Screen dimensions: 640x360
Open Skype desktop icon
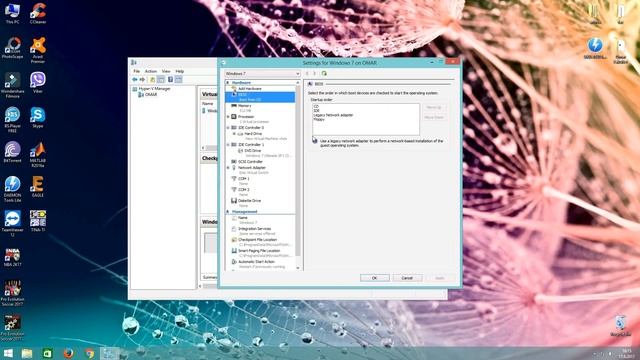(x=38, y=117)
